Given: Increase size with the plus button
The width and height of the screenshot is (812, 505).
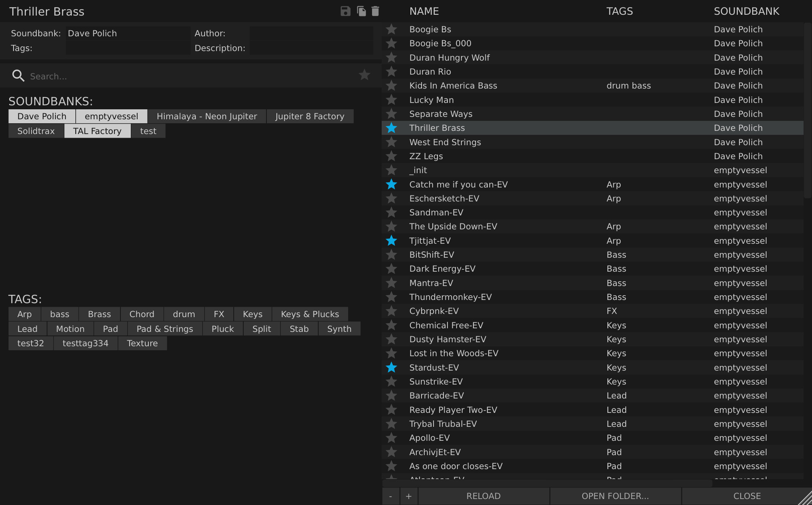Looking at the screenshot, I should [x=408, y=496].
